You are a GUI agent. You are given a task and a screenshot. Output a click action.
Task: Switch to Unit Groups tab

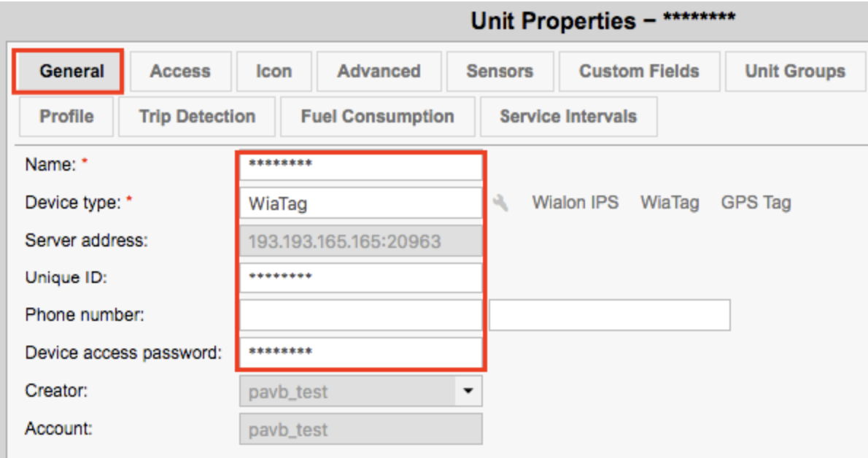(x=796, y=71)
